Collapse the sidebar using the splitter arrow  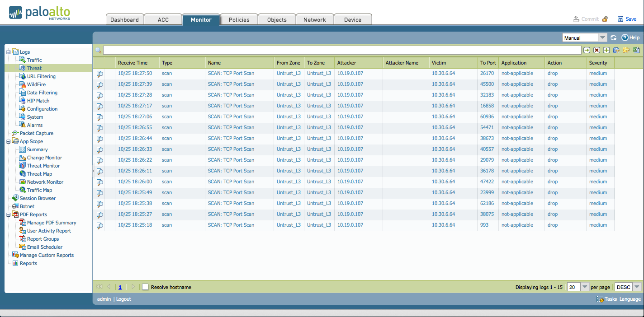pyautogui.click(x=94, y=171)
